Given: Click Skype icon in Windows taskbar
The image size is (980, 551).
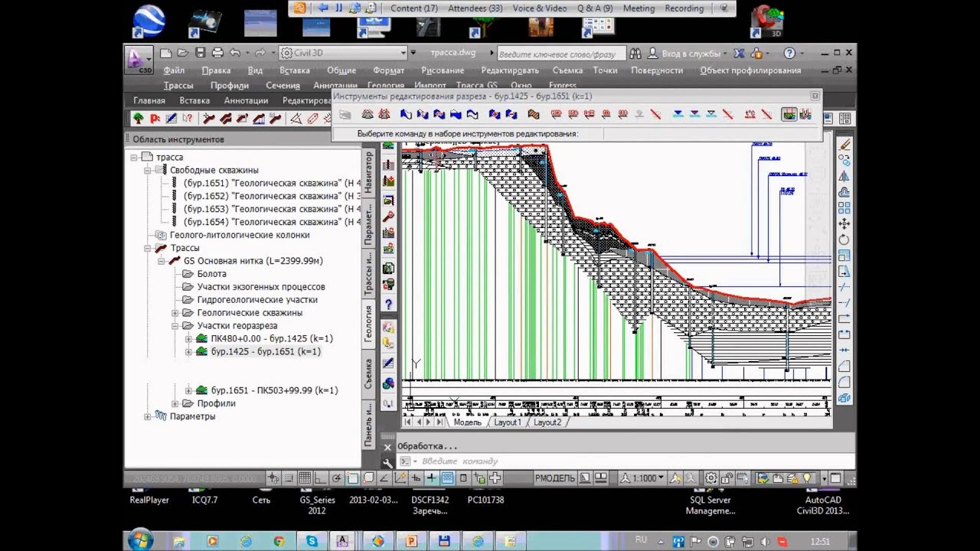Looking at the screenshot, I should (x=312, y=541).
